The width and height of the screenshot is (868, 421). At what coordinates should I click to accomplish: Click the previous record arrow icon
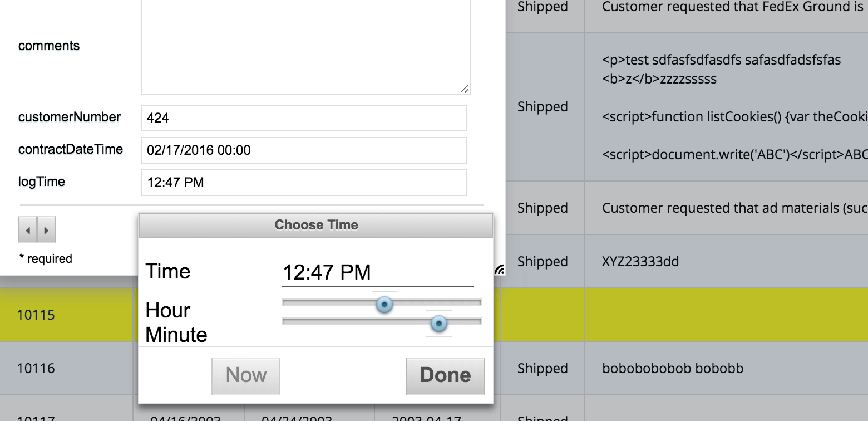[x=28, y=230]
